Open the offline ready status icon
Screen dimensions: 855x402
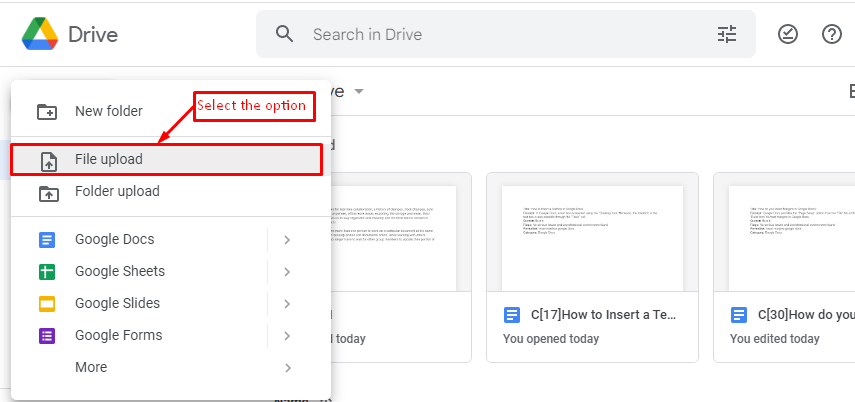pyautogui.click(x=787, y=34)
